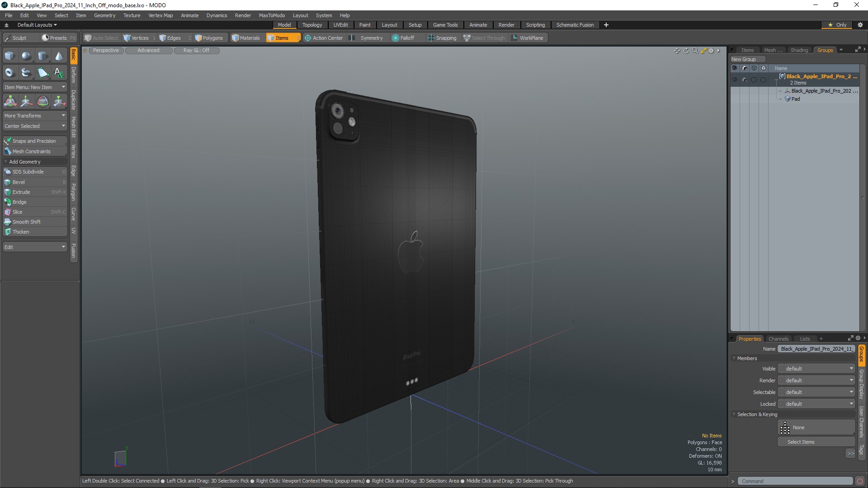
Task: Click the Smooth Shift tool
Action: click(x=35, y=222)
